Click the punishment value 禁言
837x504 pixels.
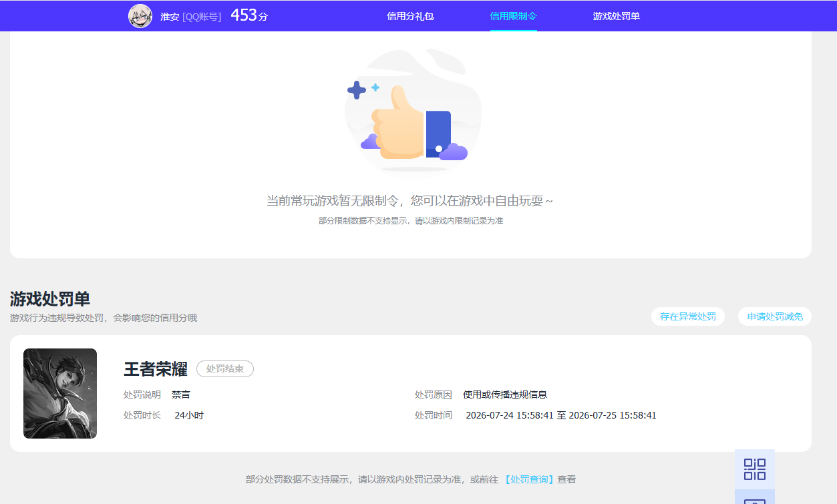click(x=181, y=395)
